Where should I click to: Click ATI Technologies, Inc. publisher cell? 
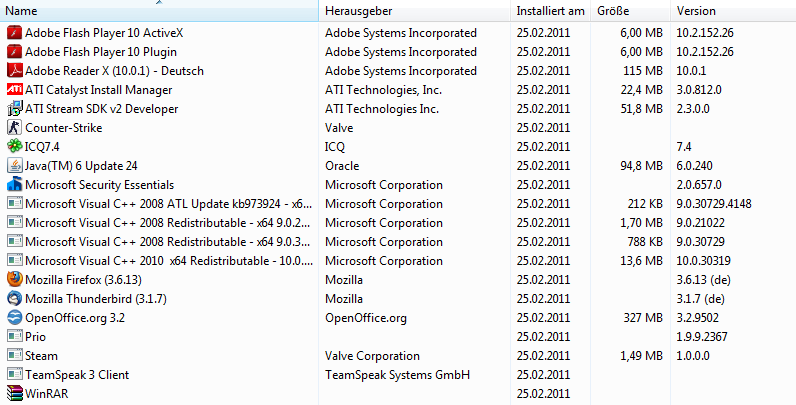tap(383, 90)
